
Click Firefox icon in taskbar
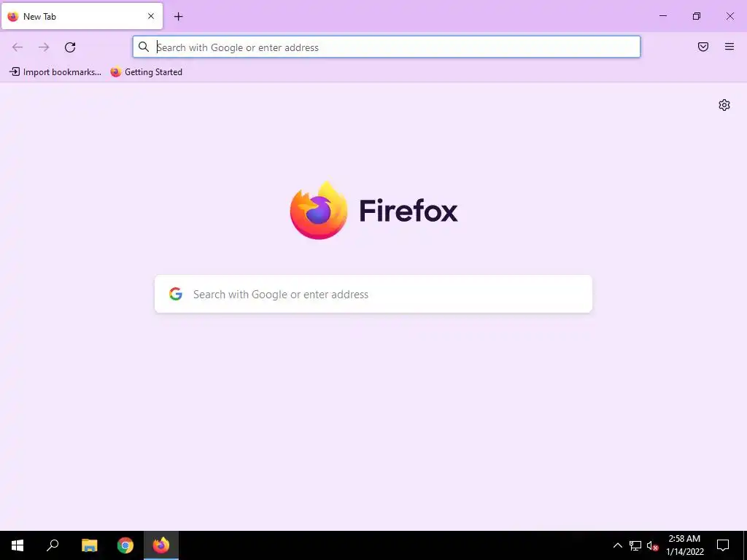pos(161,545)
